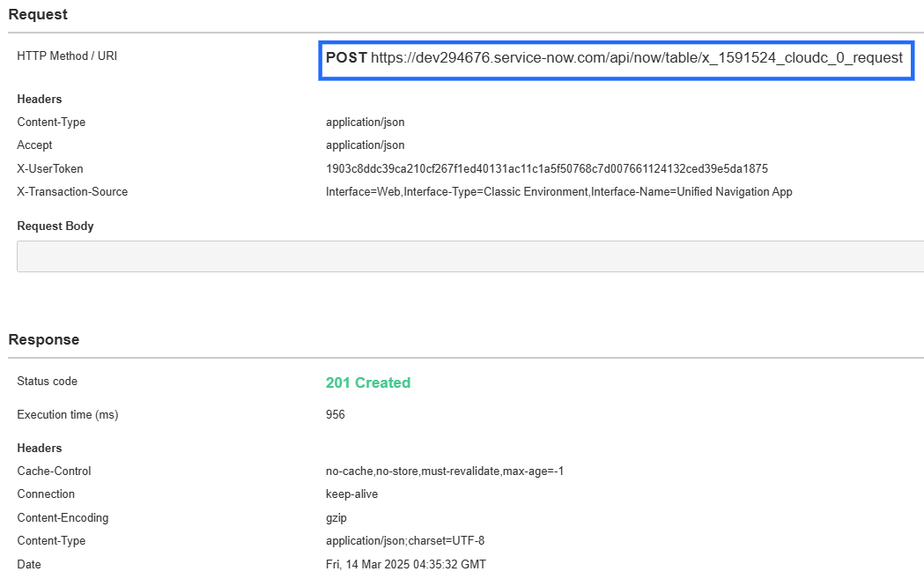Click the Accept header label
The height and width of the screenshot is (579, 924).
34,145
